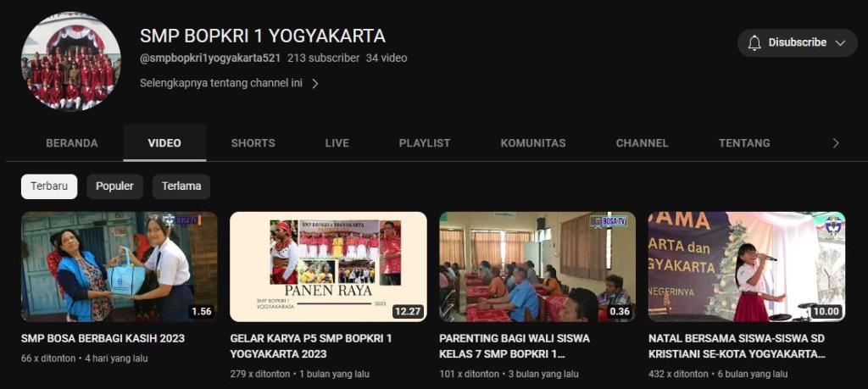
Task: Click '432 x ditonton • 6 bulan yang lalu'
Action: coord(718,374)
